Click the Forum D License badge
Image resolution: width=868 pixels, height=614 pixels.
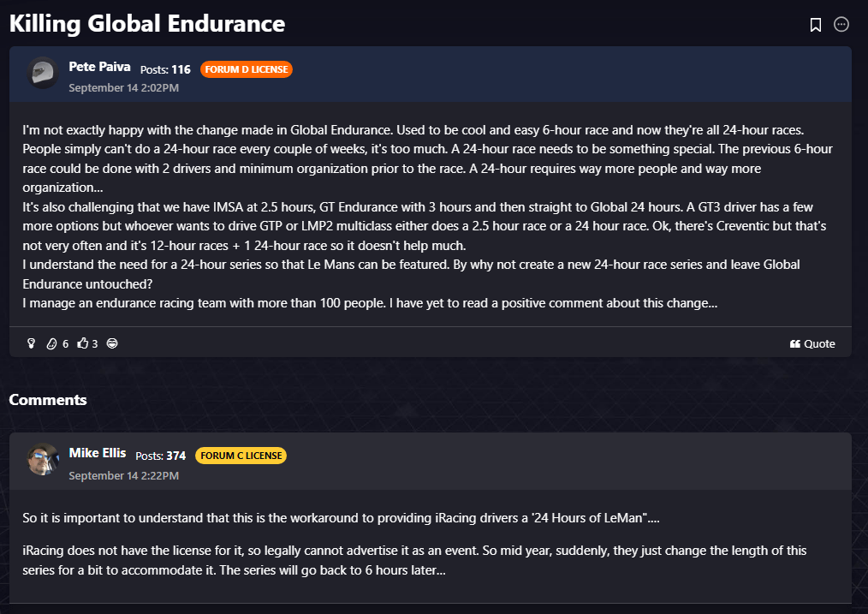click(247, 69)
